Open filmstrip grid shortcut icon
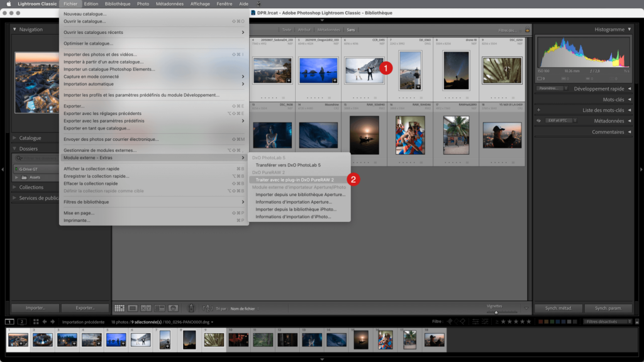The image size is (644, 362). click(36, 322)
